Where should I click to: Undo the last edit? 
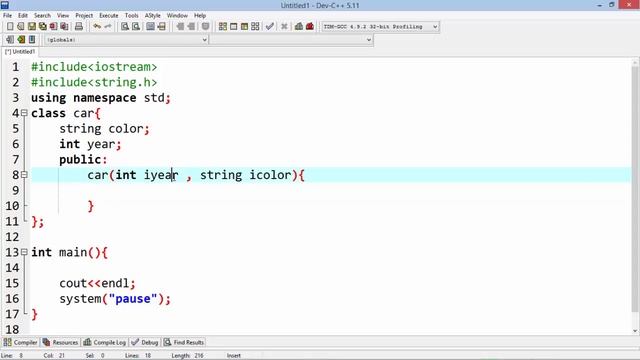point(97,27)
